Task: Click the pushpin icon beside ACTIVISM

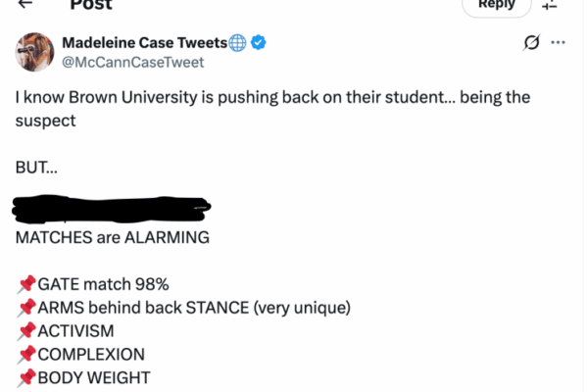Action: 26,331
